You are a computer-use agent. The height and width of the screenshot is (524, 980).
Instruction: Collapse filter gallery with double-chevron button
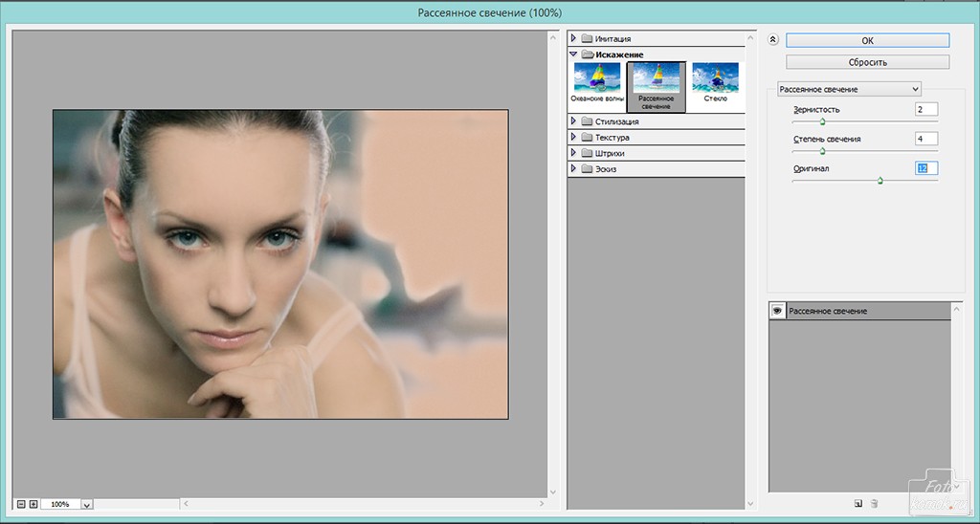773,40
